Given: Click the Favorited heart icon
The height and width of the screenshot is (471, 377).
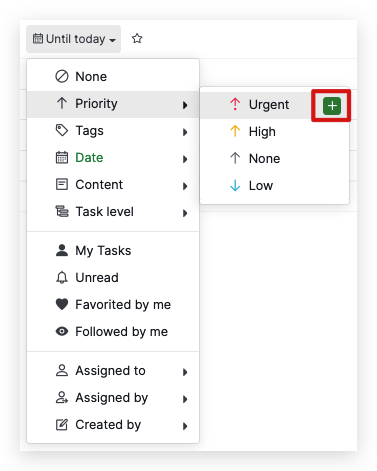Looking at the screenshot, I should [62, 304].
